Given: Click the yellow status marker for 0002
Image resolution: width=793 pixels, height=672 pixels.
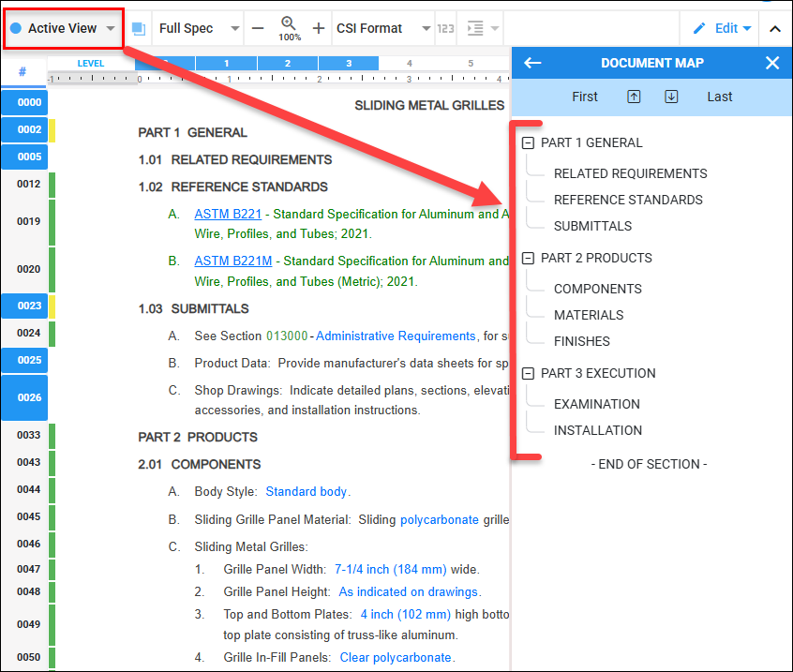Looking at the screenshot, I should coord(52,130).
